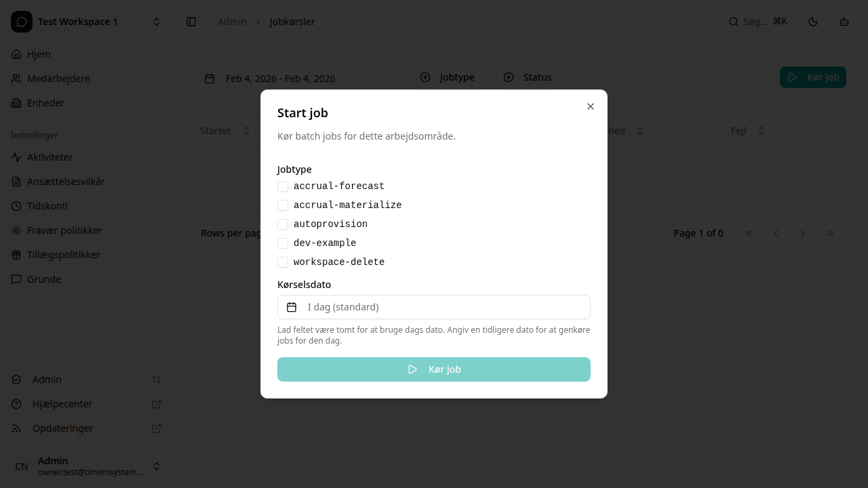Screen dimensions: 868x488
Task: Jump to the last page with double-arrow control
Action: [x=830, y=232]
